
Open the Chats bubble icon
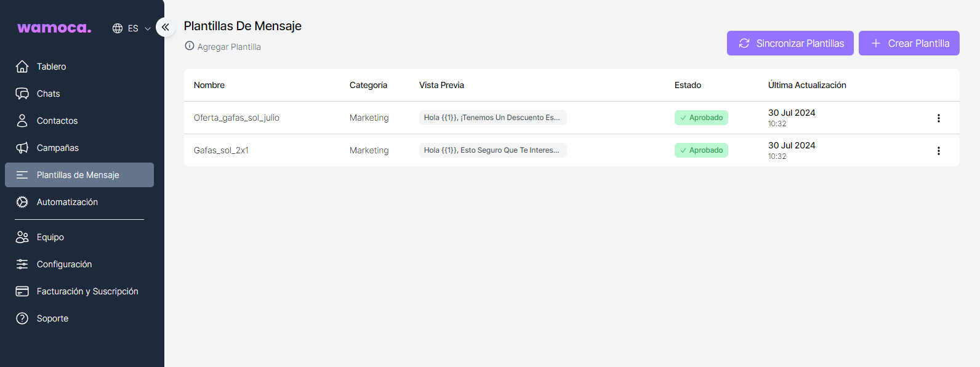coord(22,94)
